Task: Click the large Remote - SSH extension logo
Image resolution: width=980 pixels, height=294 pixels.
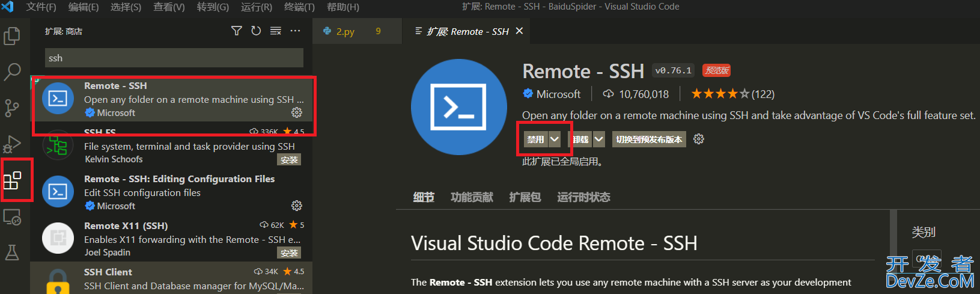Action: (459, 107)
